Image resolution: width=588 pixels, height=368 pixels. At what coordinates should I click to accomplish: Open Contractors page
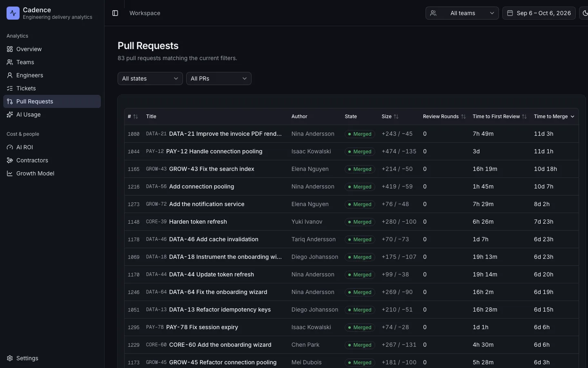52,160
